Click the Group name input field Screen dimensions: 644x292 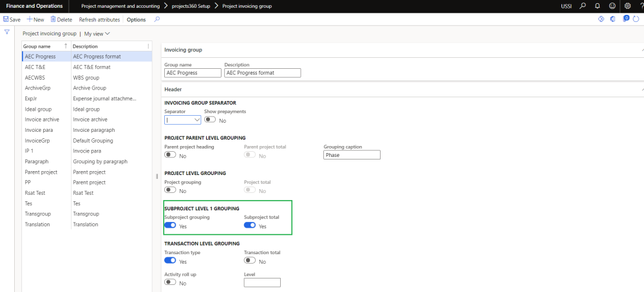click(193, 73)
